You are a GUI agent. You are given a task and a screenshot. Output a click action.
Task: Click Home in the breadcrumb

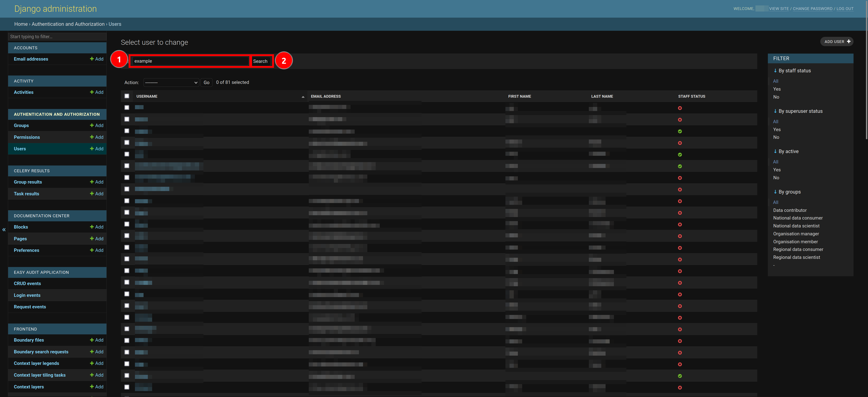(21, 24)
